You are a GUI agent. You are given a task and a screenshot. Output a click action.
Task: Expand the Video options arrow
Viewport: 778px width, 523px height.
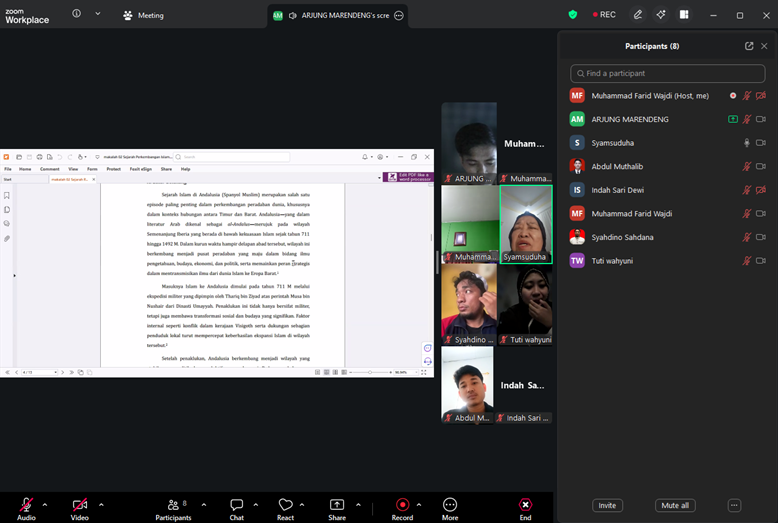click(x=101, y=505)
